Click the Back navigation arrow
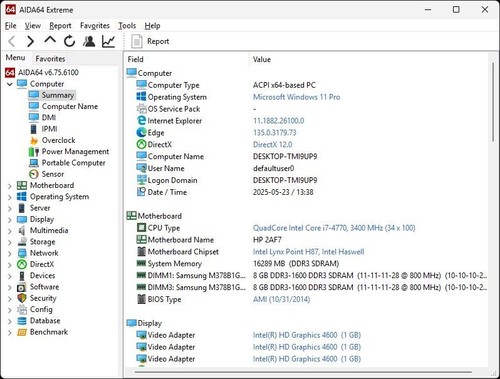This screenshot has width=500, height=379. [12, 41]
